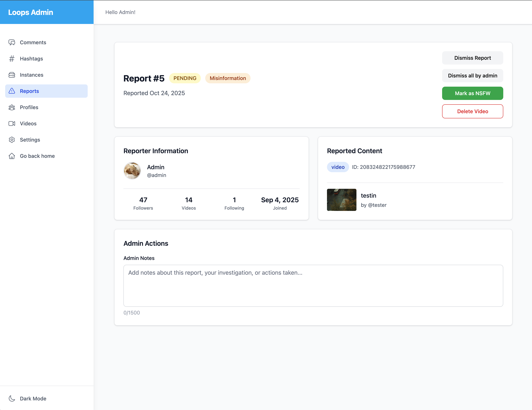This screenshot has width=532, height=410.
Task: Click the Go back home house icon
Action: 12,156
